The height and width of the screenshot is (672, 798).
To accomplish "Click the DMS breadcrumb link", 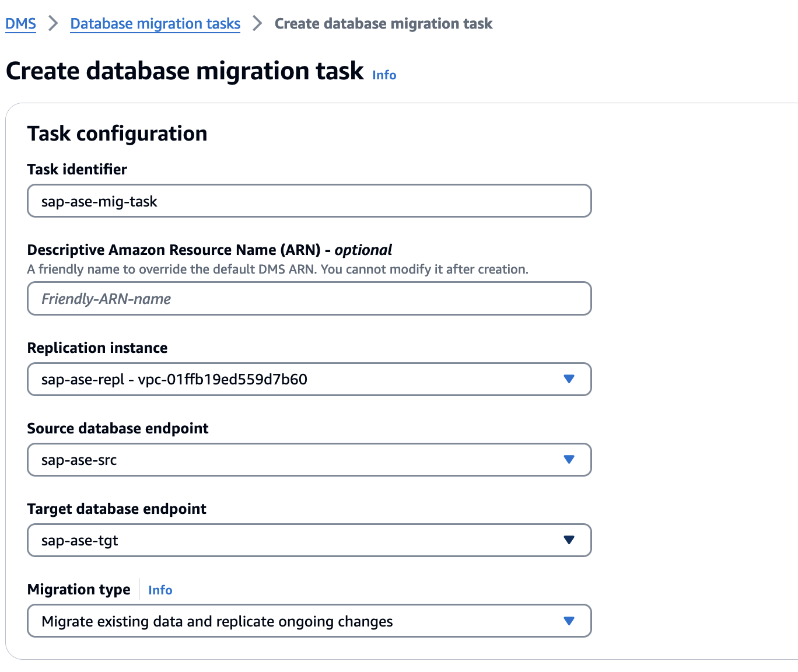I will click(20, 24).
